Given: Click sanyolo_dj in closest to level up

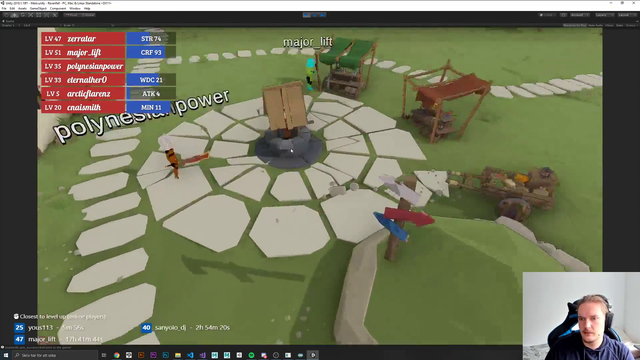Looking at the screenshot, I should click(186, 327).
